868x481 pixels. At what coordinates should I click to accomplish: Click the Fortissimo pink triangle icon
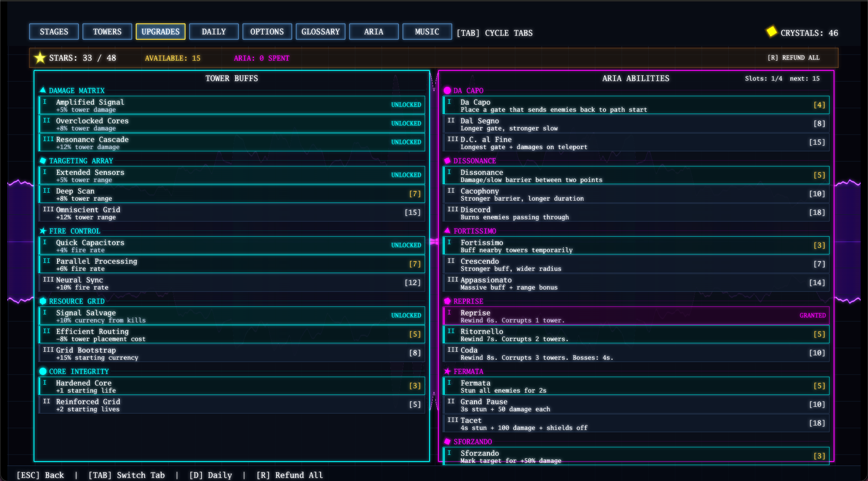(447, 230)
